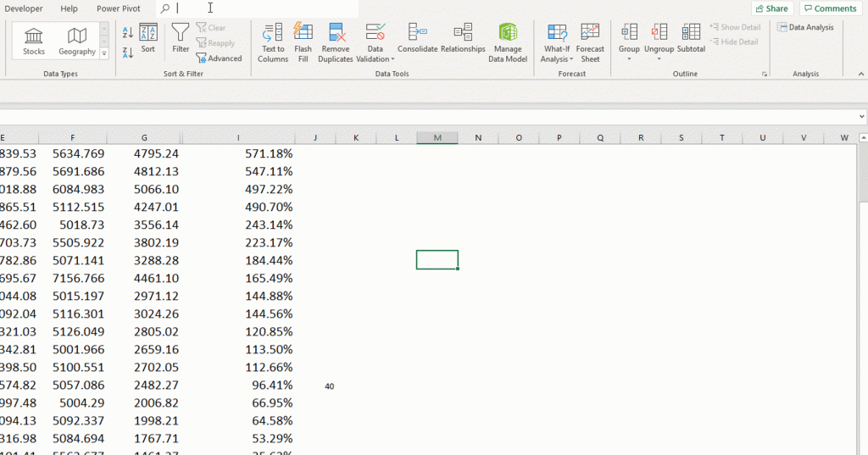The height and width of the screenshot is (455, 868).
Task: Select cell containing 1767.71
Action: [144, 439]
